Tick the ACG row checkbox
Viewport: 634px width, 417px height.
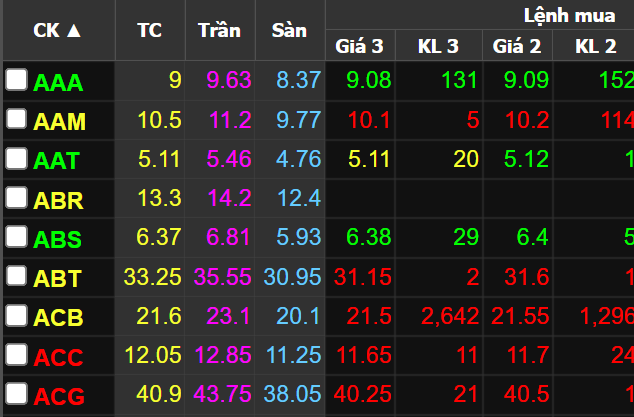click(x=16, y=394)
